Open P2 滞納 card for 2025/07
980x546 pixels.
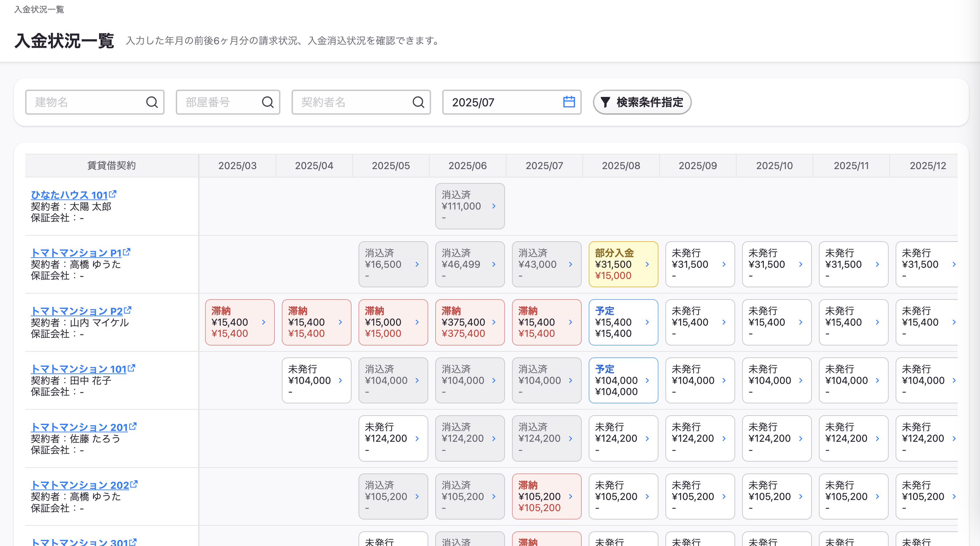point(547,322)
